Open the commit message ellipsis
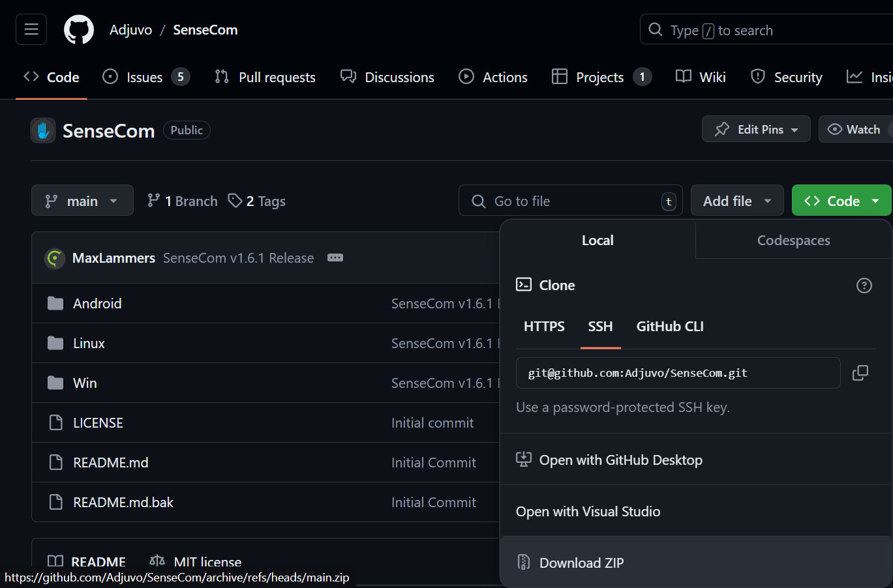Viewport: 893px width, 588px height. (335, 257)
